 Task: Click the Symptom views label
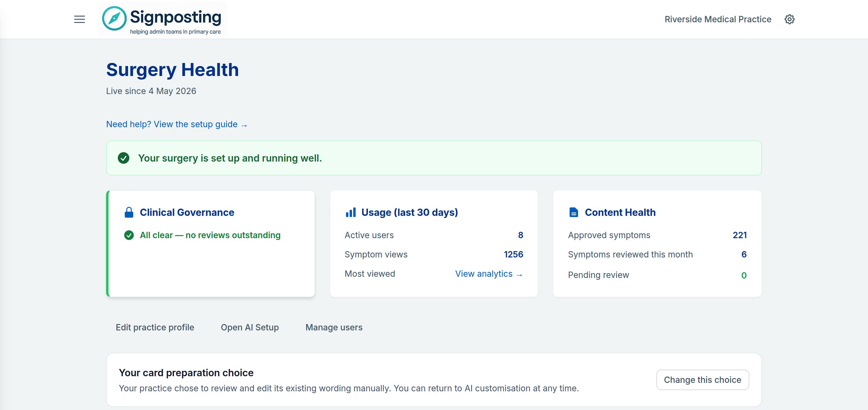tap(376, 254)
